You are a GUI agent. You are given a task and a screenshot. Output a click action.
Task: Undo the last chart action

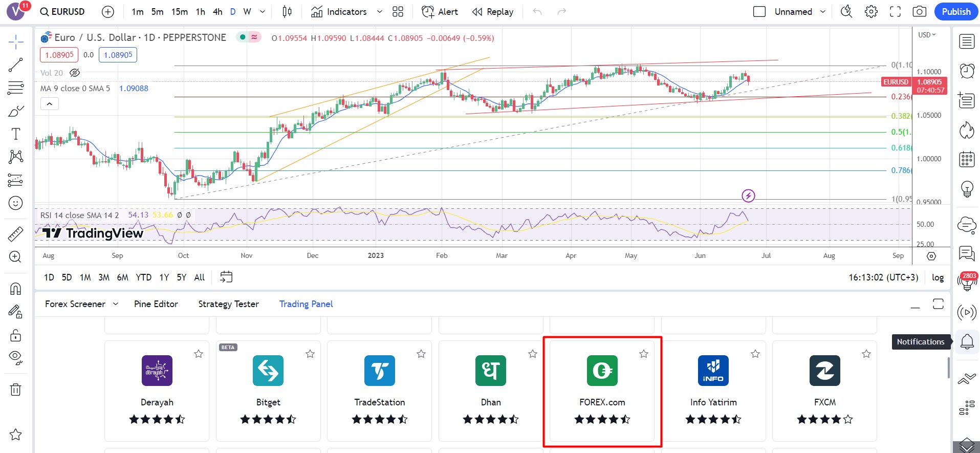537,12
